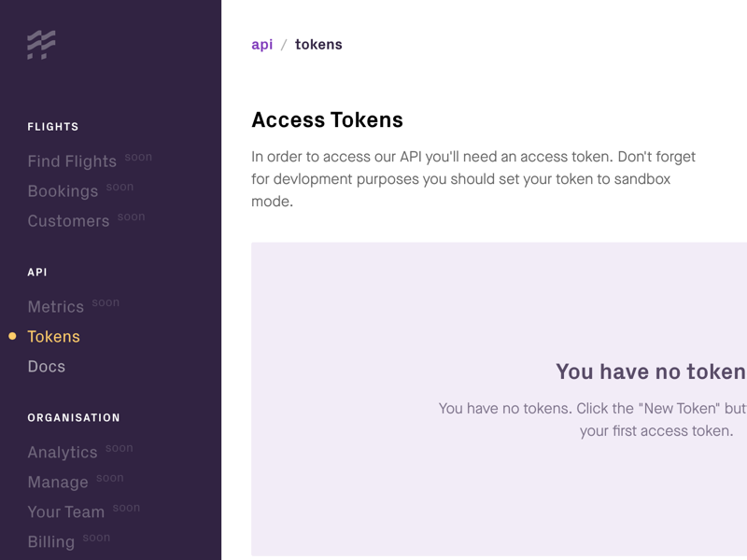Open the Docs page
747x560 pixels.
(47, 367)
